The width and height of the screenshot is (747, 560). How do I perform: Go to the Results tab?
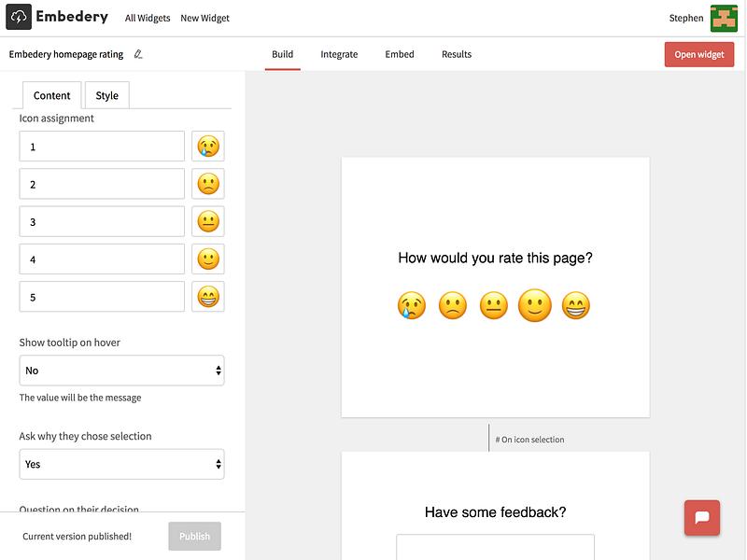(x=457, y=54)
